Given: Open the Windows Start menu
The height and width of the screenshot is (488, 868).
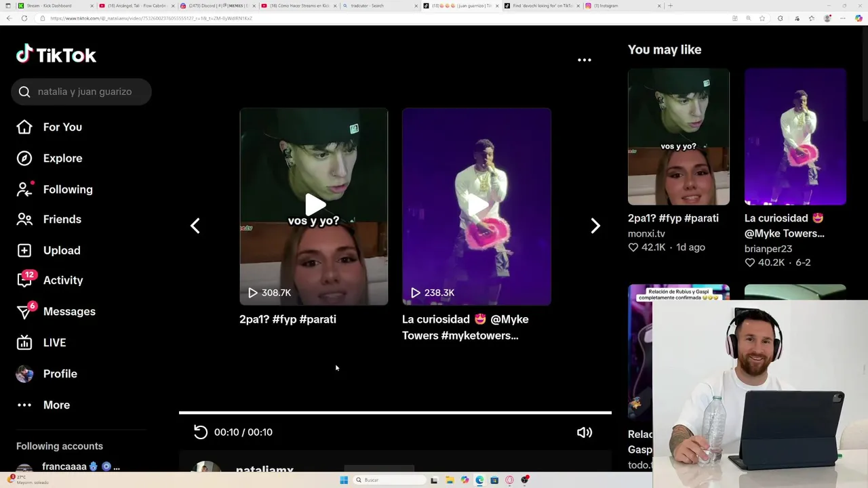Looking at the screenshot, I should pos(344,480).
